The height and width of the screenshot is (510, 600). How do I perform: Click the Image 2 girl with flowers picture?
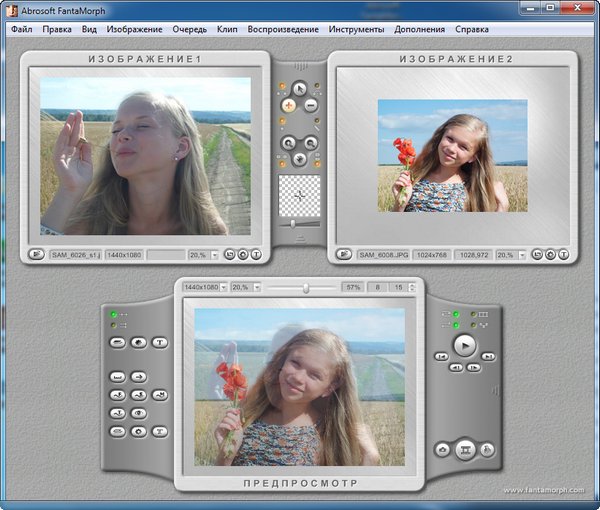452,155
